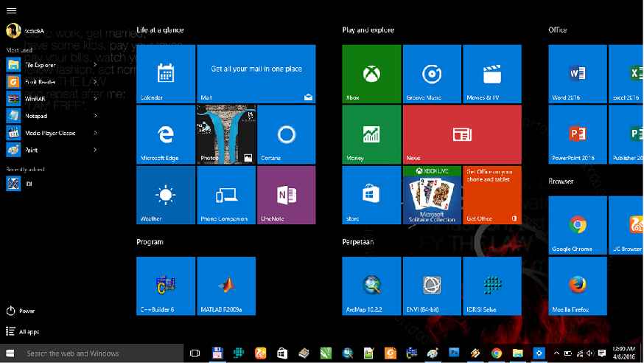The width and height of the screenshot is (644, 363).
Task: Launch the Google Chrome tile
Action: (578, 225)
